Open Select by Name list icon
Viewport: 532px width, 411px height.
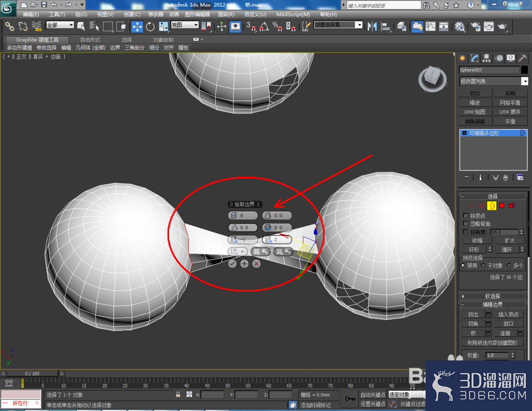(x=94, y=26)
